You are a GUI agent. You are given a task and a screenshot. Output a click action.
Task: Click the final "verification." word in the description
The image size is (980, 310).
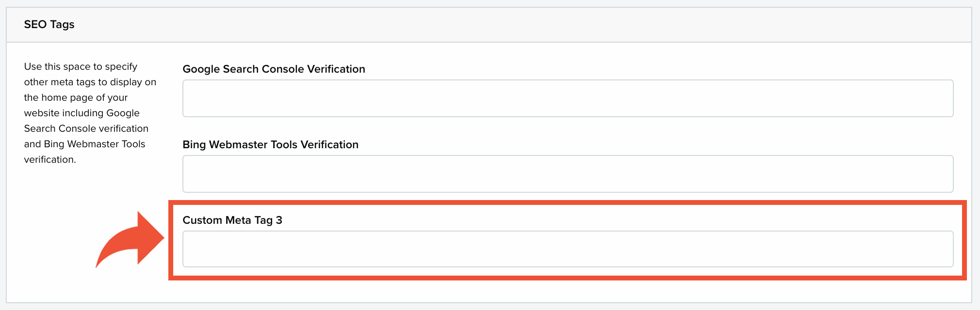[50, 159]
